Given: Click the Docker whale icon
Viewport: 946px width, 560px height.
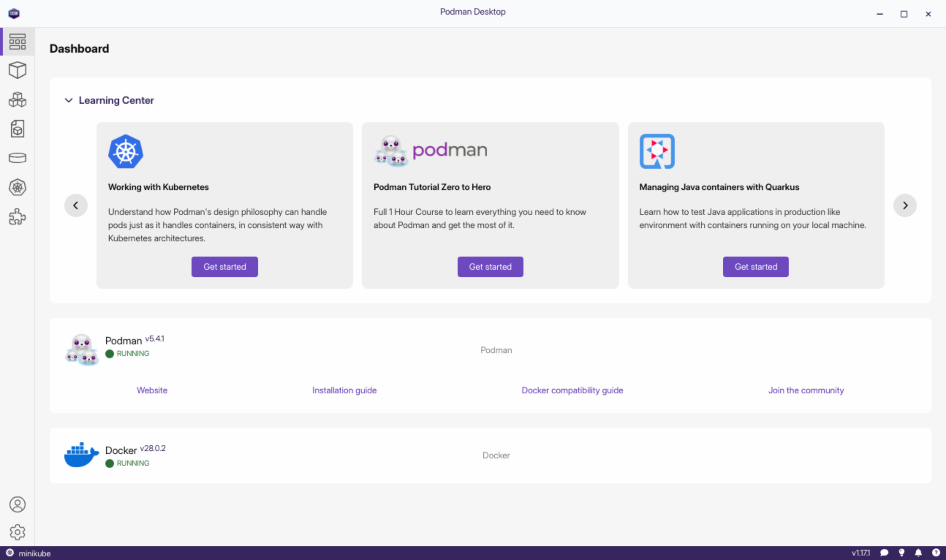Looking at the screenshot, I should pyautogui.click(x=82, y=455).
